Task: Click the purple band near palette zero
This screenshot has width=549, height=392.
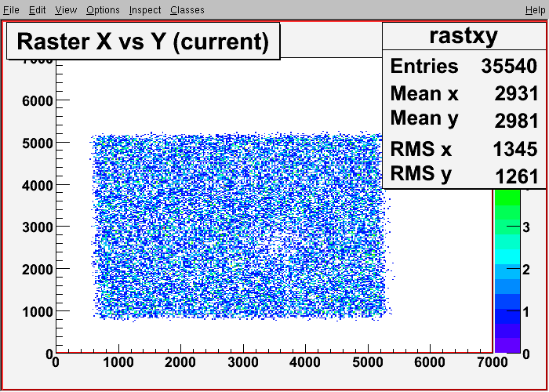Action: [x=507, y=345]
